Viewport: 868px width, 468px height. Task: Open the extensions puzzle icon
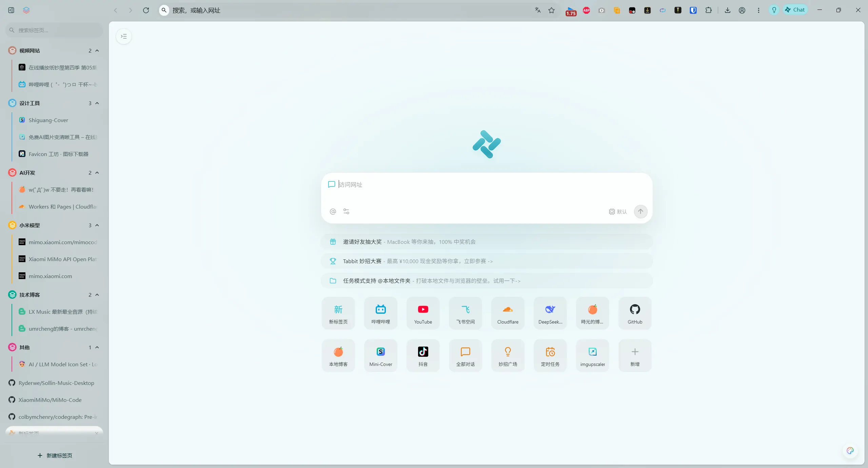tap(709, 10)
